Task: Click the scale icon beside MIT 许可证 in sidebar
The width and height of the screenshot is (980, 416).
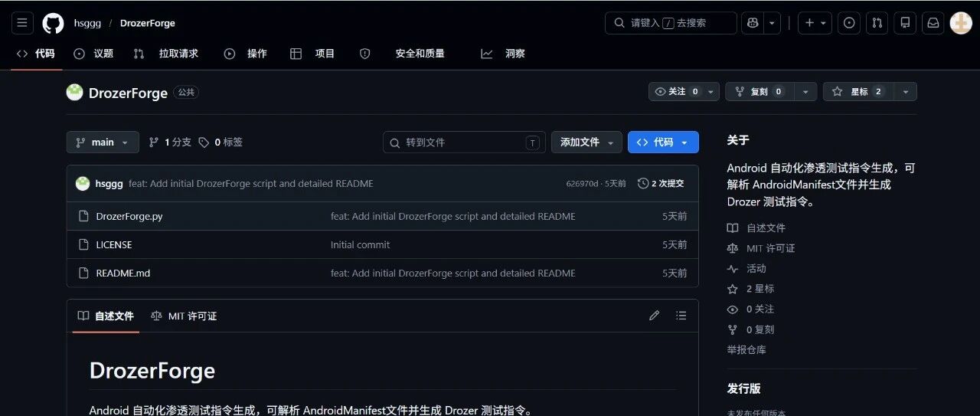Action: [x=733, y=248]
